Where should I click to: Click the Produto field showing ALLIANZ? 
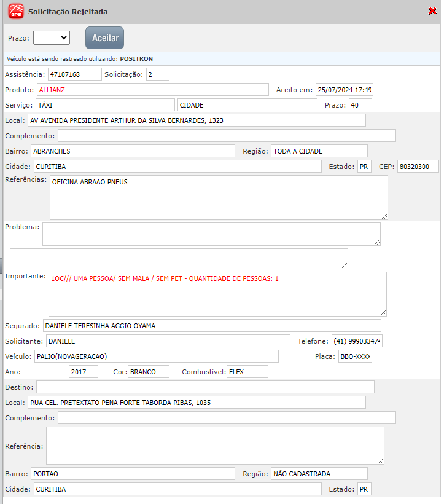(152, 90)
